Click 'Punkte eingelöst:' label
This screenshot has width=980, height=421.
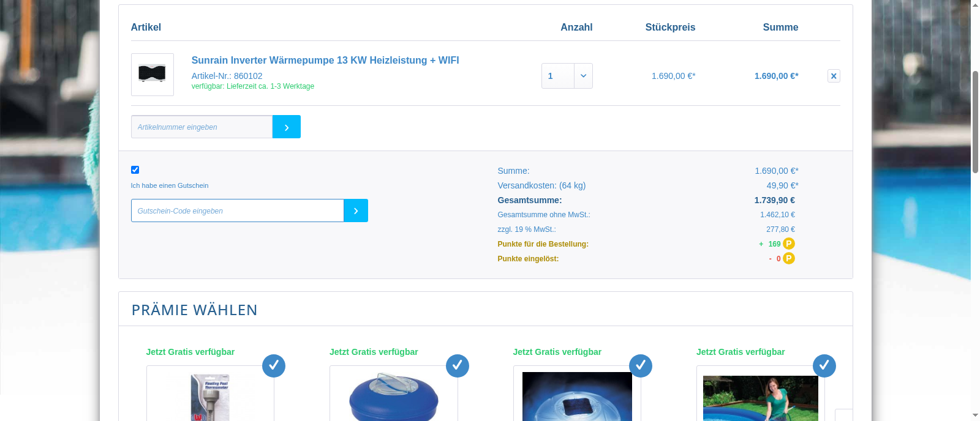coord(528,259)
